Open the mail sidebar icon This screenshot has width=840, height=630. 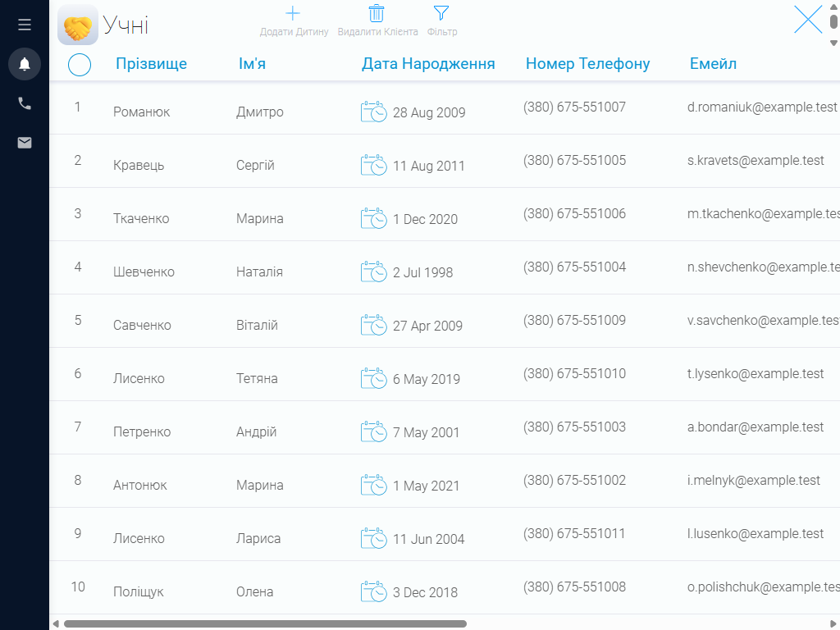point(25,143)
